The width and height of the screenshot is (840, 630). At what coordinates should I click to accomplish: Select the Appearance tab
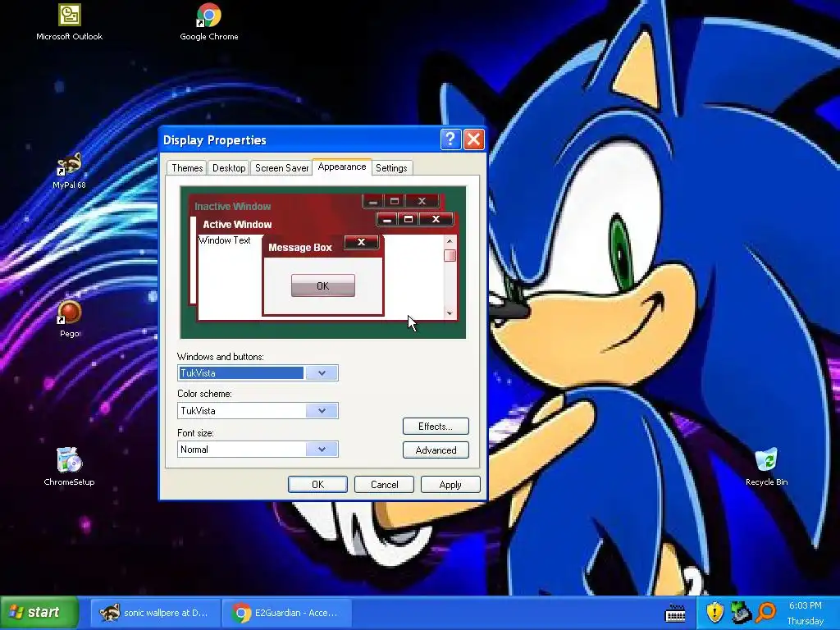tap(342, 167)
